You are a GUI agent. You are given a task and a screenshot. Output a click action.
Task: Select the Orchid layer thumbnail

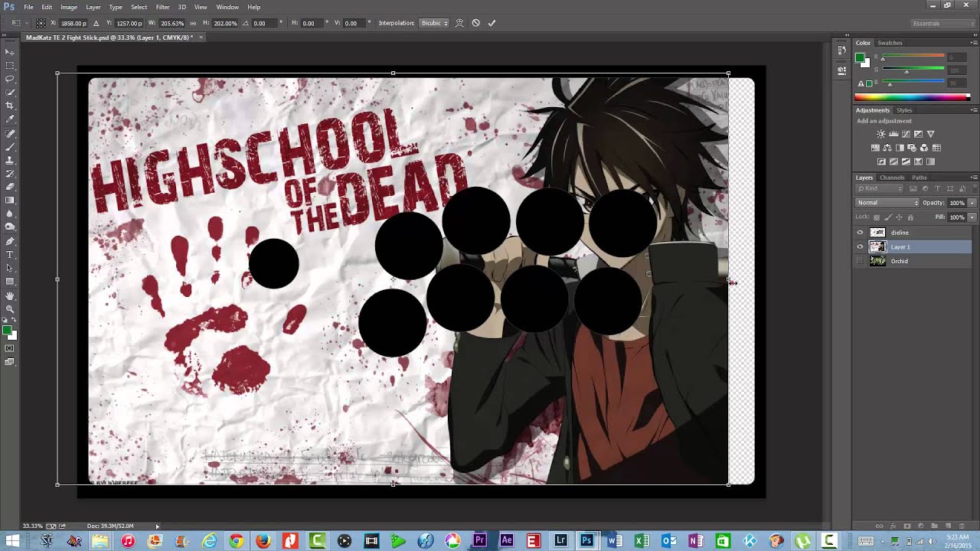coord(877,261)
